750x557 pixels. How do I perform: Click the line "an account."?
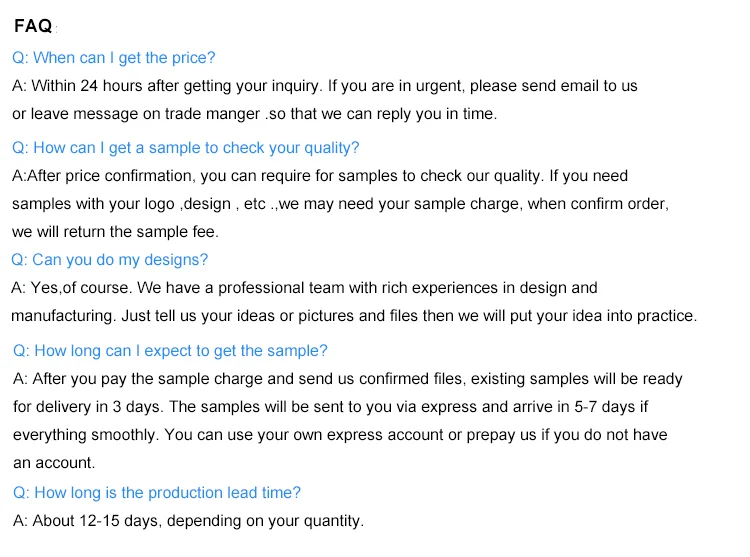coord(54,463)
